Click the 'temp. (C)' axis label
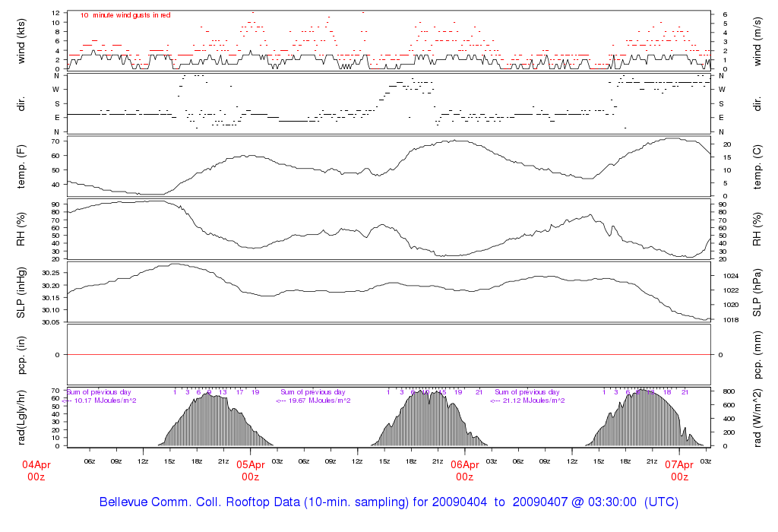Image resolution: width=778 pixels, height=532 pixels. tap(757, 166)
